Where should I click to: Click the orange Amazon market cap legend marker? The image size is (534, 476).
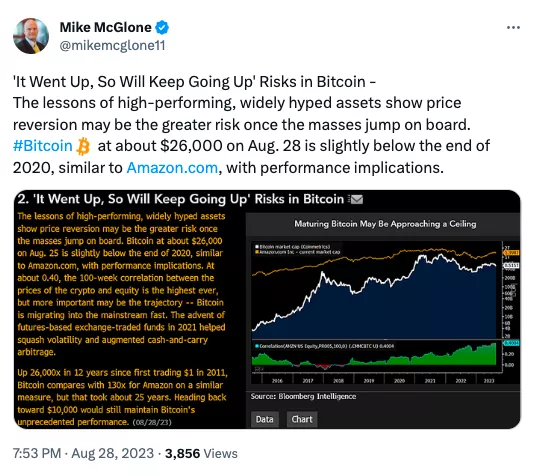click(257, 252)
